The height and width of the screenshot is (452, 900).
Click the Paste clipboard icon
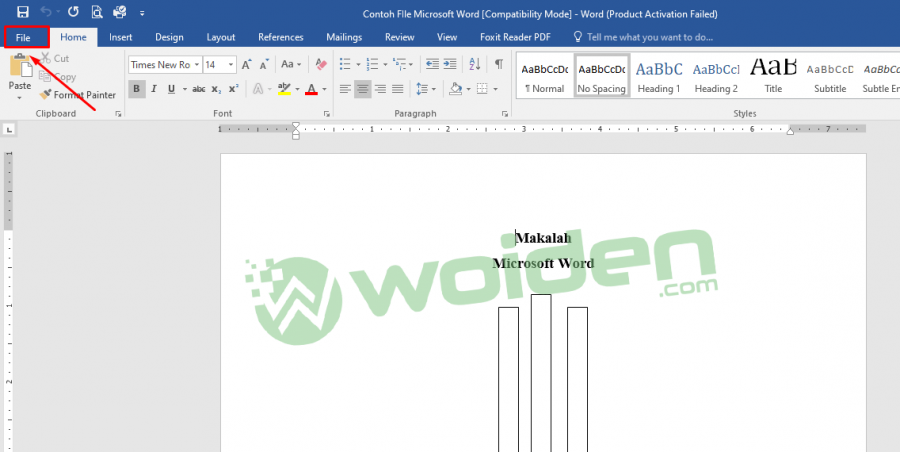(x=20, y=65)
